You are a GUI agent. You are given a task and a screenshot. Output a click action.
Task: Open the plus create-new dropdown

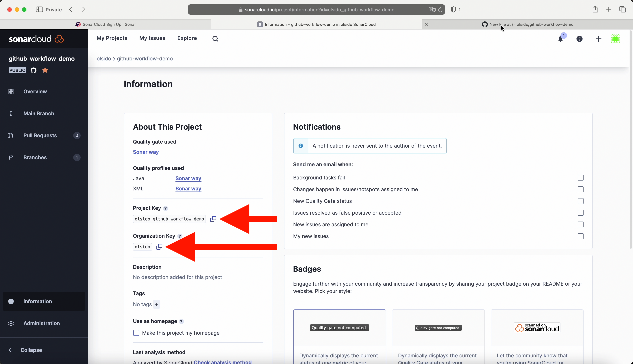[x=599, y=39]
